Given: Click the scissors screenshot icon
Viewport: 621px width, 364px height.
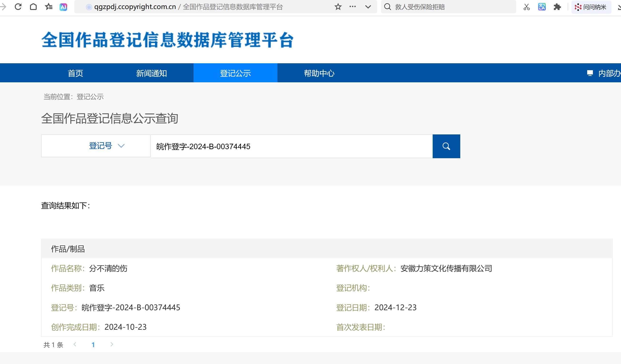Looking at the screenshot, I should coord(527,7).
